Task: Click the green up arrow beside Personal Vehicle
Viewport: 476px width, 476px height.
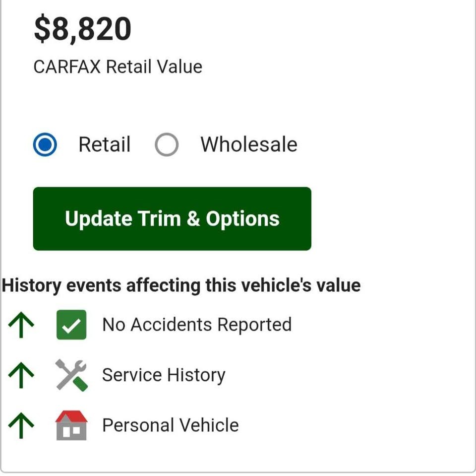Action: pyautogui.click(x=21, y=425)
